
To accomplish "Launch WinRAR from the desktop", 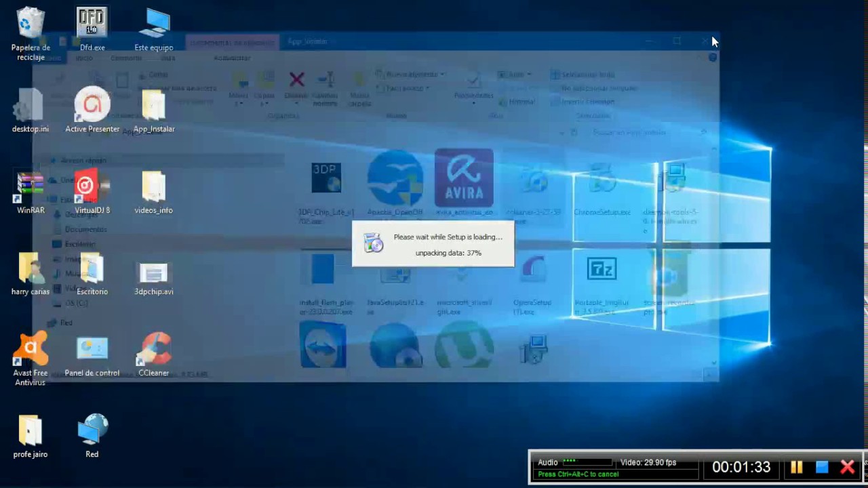I will pos(31,192).
